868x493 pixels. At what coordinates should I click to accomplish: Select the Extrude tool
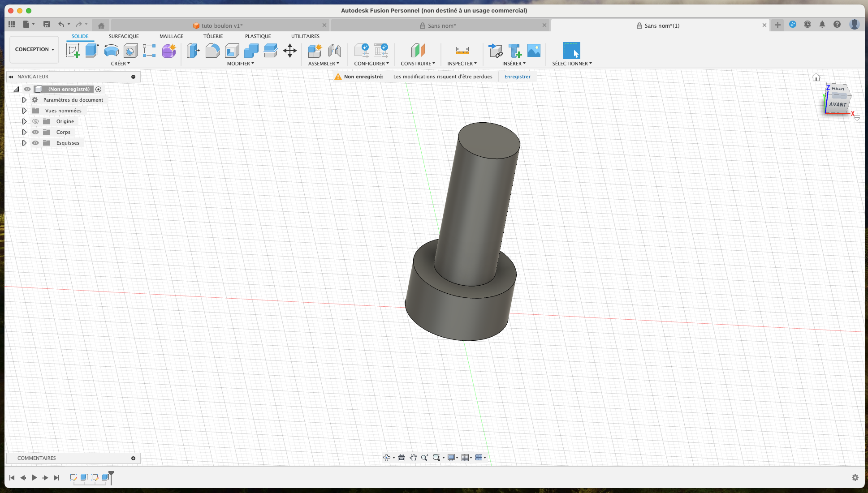coord(92,51)
